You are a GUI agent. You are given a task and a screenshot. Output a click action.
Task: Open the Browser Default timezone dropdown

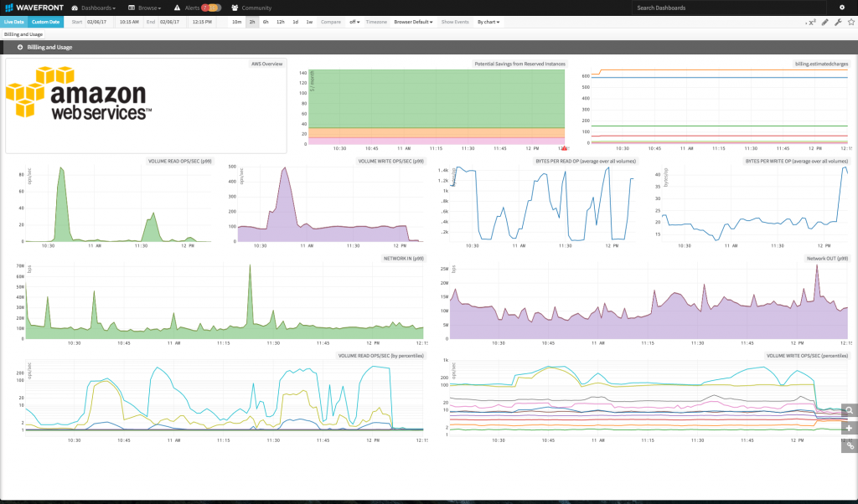pyautogui.click(x=413, y=22)
